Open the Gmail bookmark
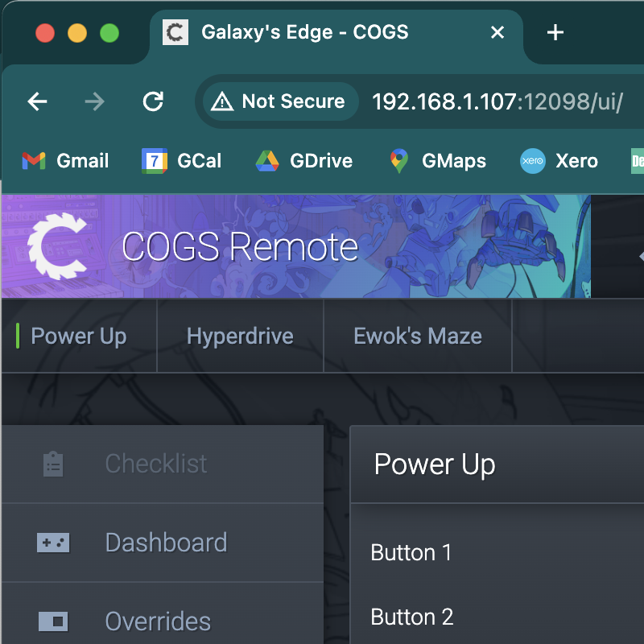 coord(66,160)
